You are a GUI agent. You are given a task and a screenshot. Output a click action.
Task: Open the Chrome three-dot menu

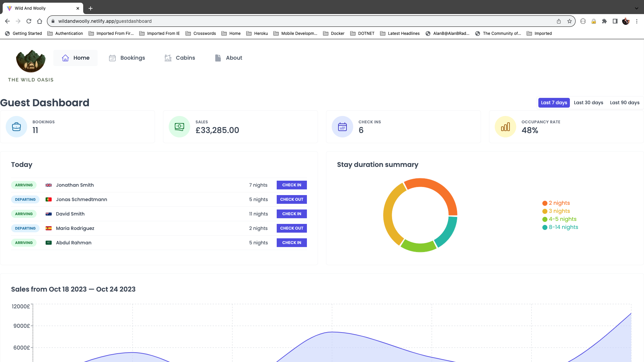coord(637,21)
